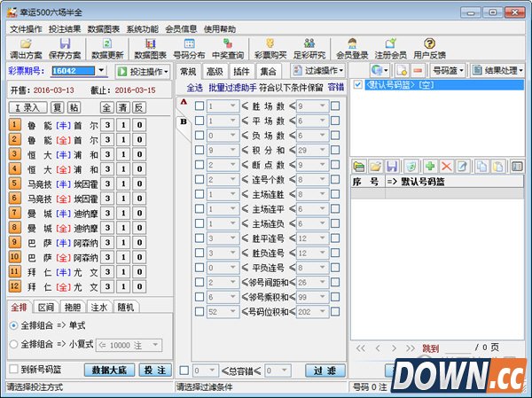The image size is (532, 398).
Task: Toggle result 0 for match 12 拜仁[全]尤文
Action: (x=139, y=286)
